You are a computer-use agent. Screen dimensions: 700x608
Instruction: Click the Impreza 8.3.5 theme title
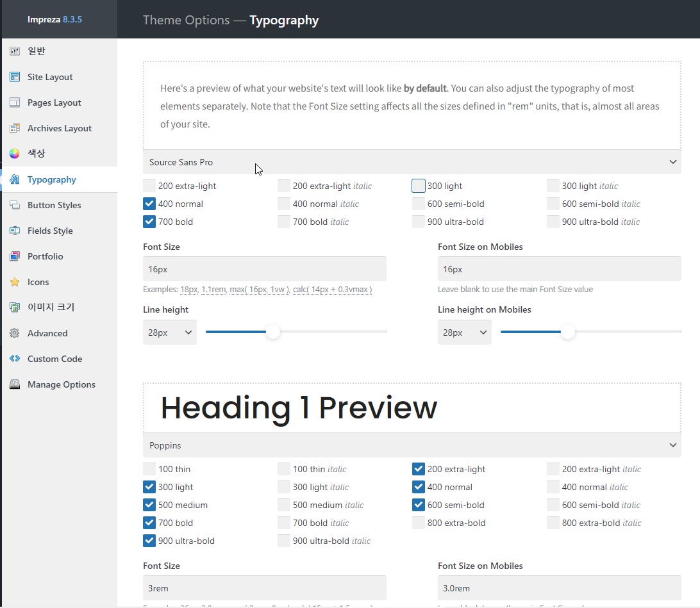pyautogui.click(x=54, y=19)
